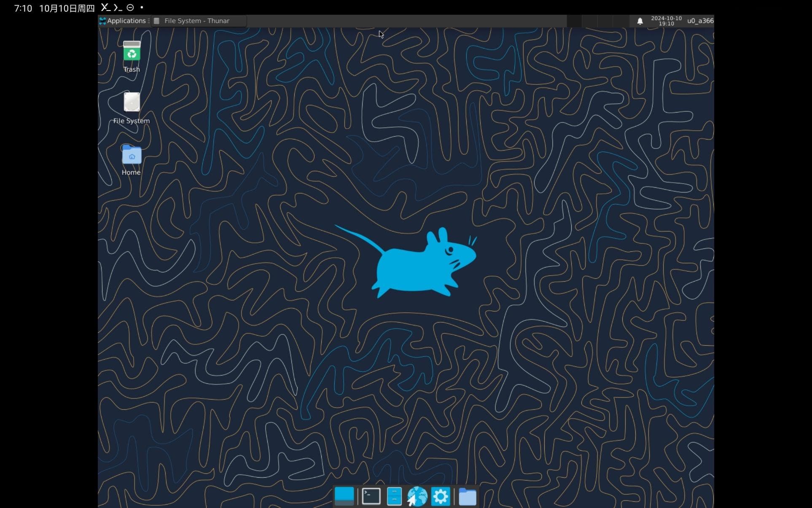Click the Trash label text

[132, 69]
